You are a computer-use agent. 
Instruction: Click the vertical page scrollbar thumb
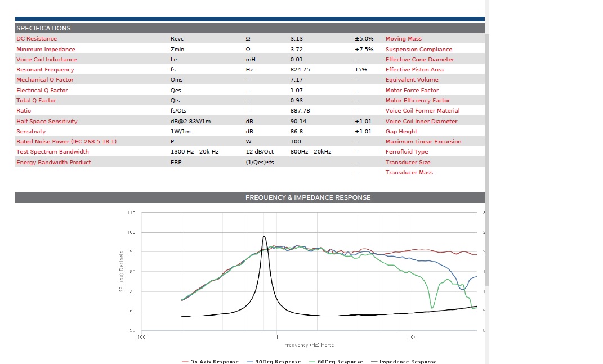pos(487,160)
